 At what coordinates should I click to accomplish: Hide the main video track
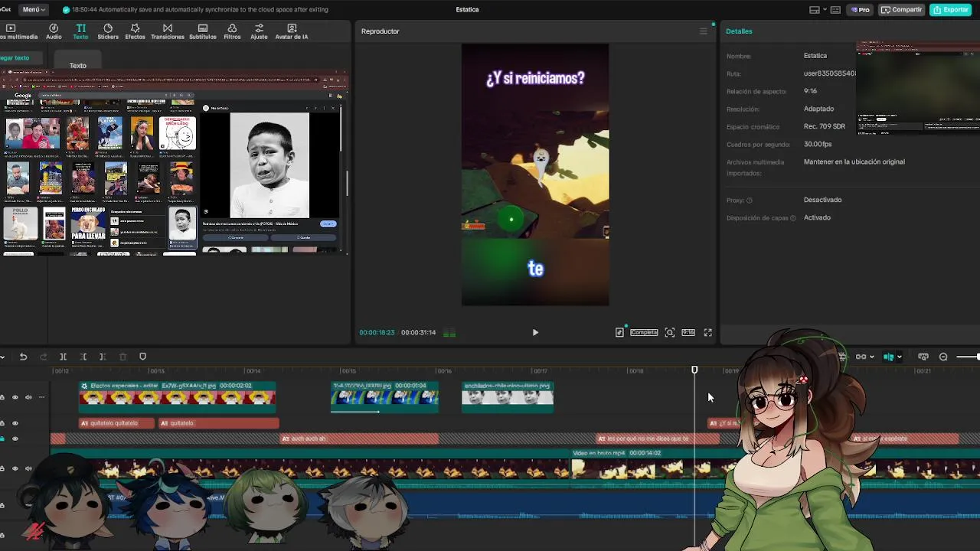coord(15,468)
